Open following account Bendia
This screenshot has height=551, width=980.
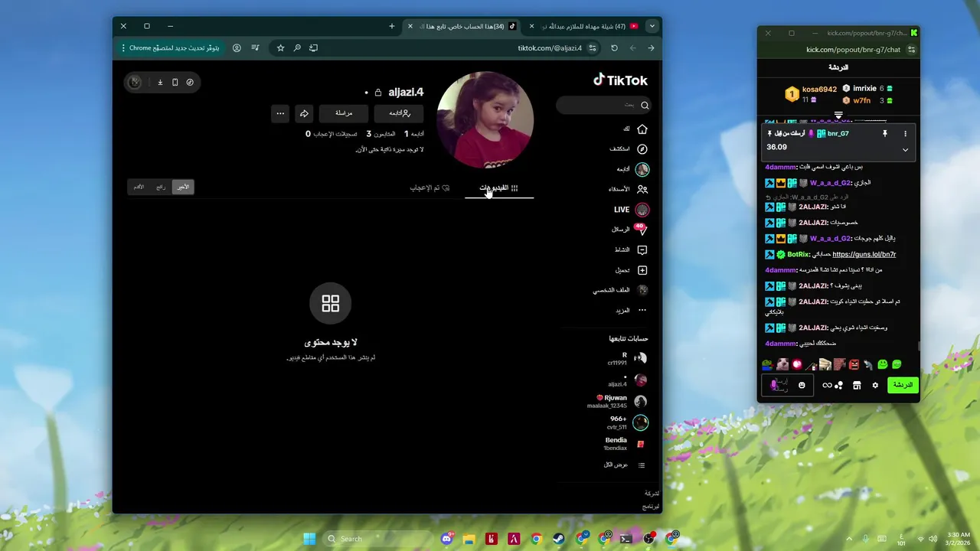(625, 444)
